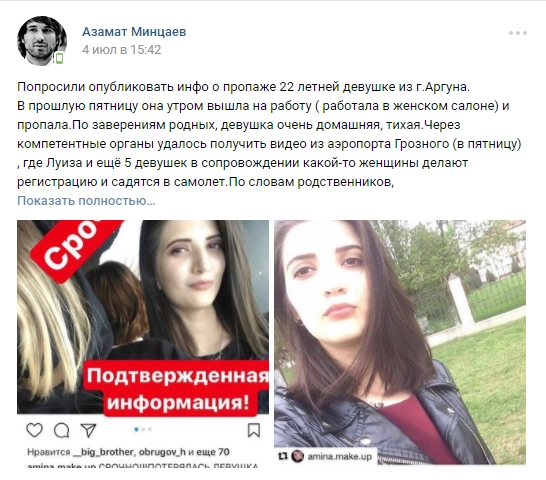Click the amina.make.up small avatar

297,456
